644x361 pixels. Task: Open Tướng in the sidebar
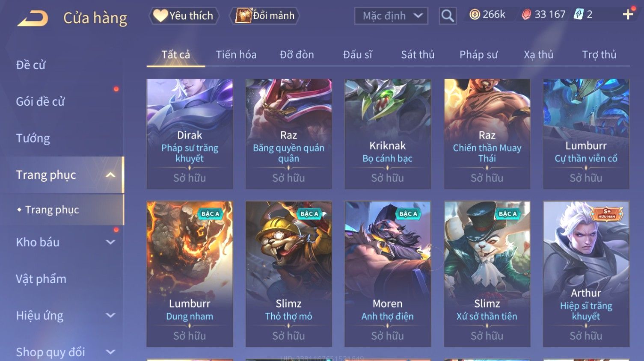point(33,138)
